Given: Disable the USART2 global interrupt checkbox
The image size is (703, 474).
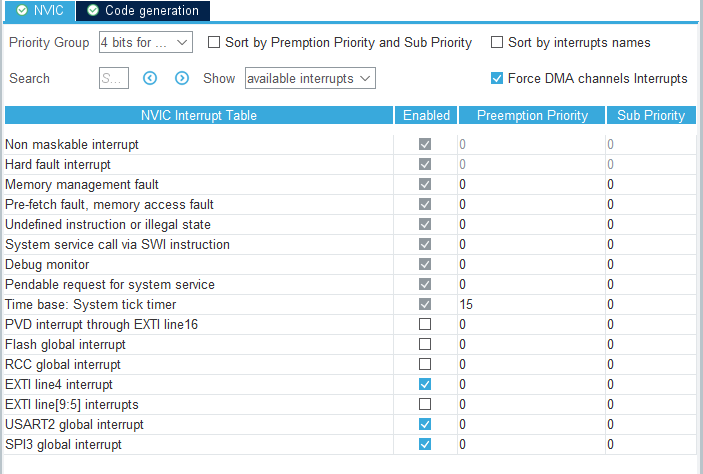Looking at the screenshot, I should coord(426,424).
